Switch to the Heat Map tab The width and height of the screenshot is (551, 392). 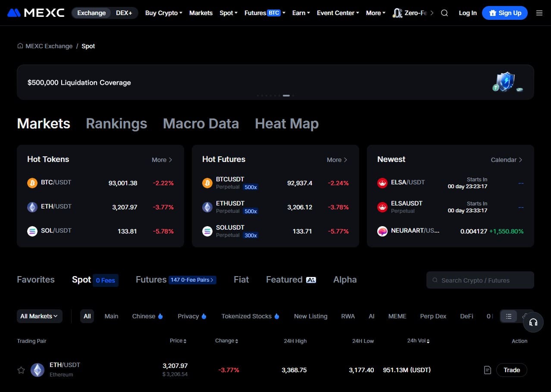(286, 124)
